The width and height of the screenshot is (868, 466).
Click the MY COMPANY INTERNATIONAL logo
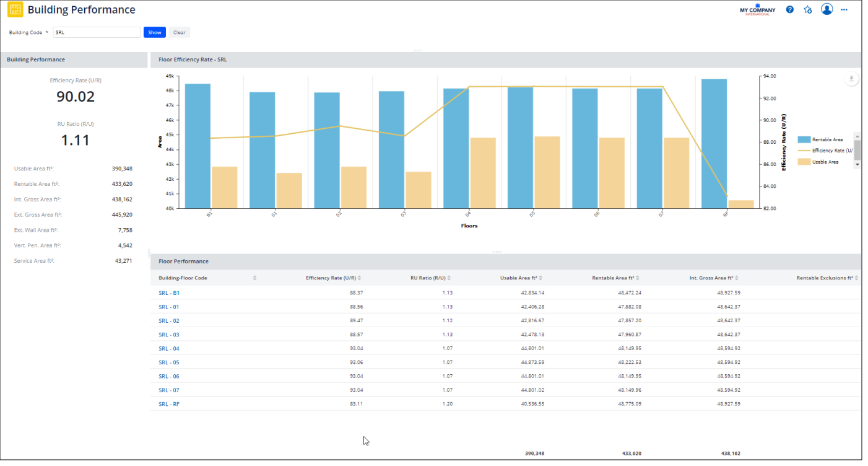(x=757, y=9)
